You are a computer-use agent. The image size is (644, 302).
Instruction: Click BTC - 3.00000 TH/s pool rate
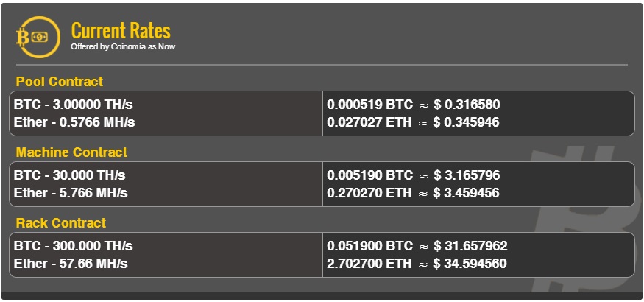coord(74,105)
